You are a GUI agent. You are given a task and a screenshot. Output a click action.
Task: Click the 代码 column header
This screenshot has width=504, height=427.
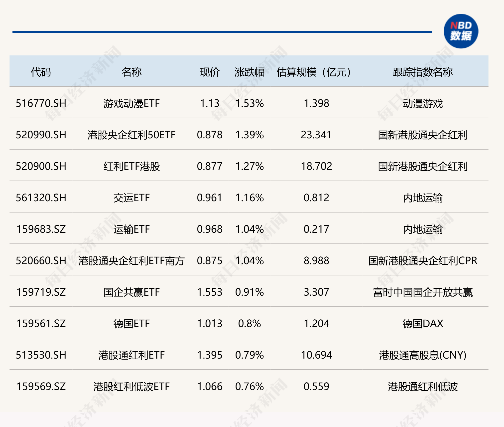41,72
